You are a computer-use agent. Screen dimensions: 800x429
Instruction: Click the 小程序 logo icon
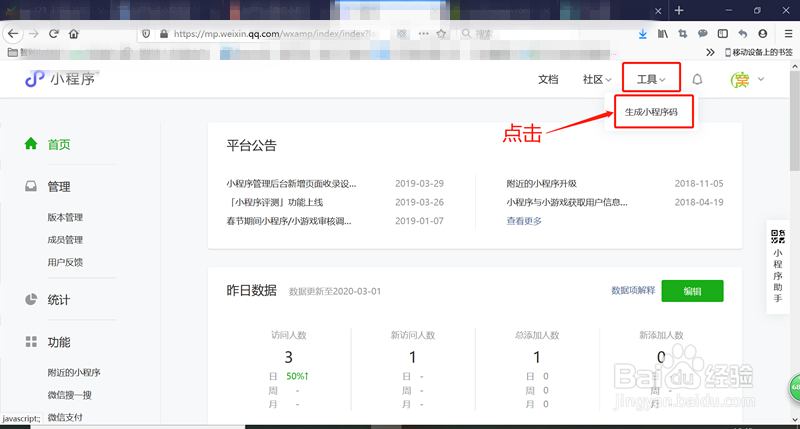pos(35,79)
